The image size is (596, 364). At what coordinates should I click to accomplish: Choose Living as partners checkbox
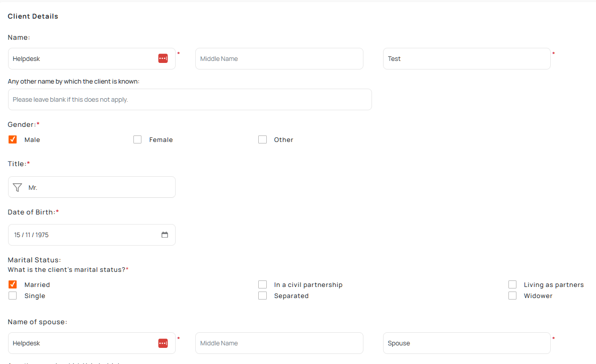(x=512, y=284)
